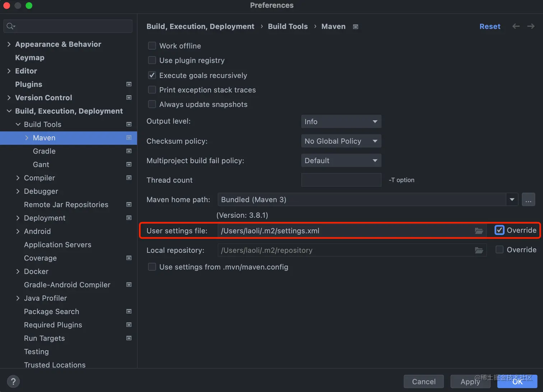Viewport: 543px width, 392px height.
Task: Click the project settings icon beside Plugins
Action: pos(129,84)
